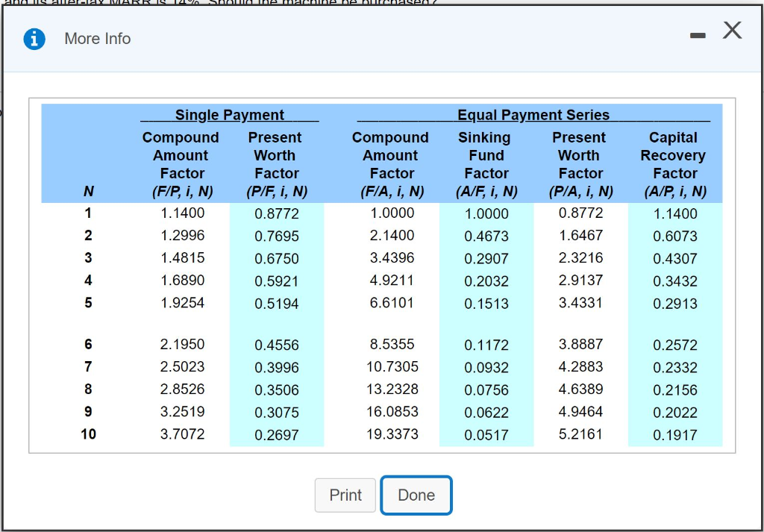This screenshot has width=764, height=532.
Task: Click the Done button
Action: pos(416,495)
